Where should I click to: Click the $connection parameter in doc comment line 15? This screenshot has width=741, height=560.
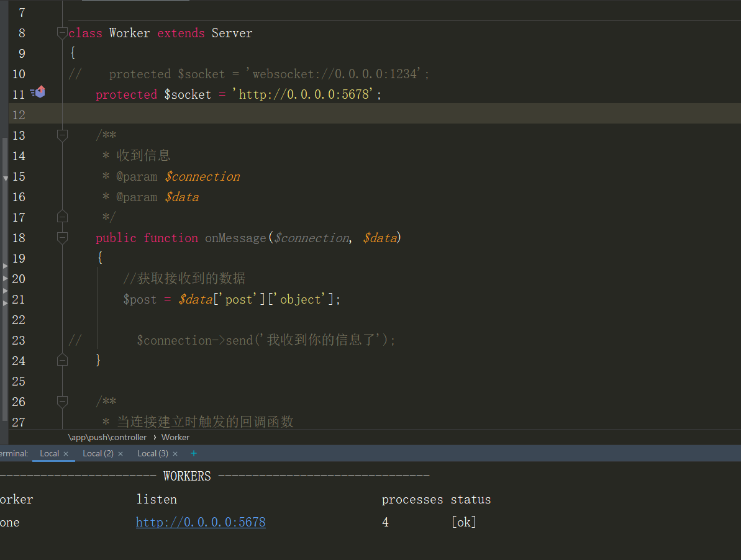pos(202,176)
